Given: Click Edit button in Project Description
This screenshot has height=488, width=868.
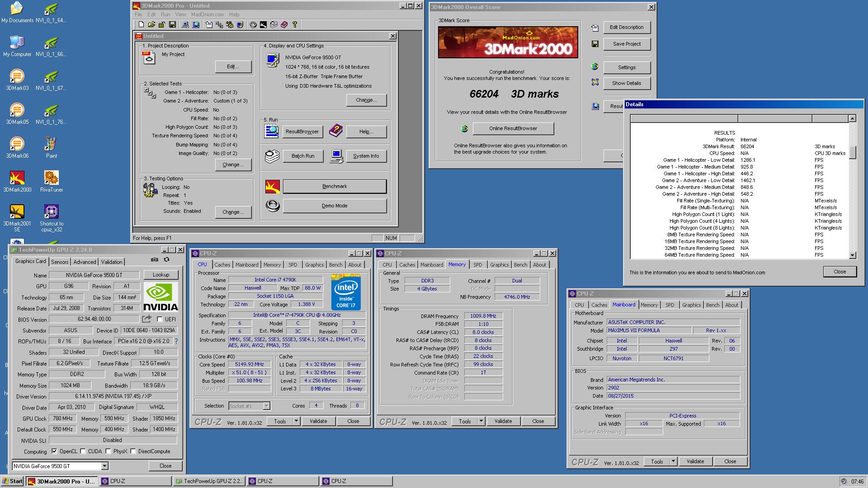Looking at the screenshot, I should 233,66.
